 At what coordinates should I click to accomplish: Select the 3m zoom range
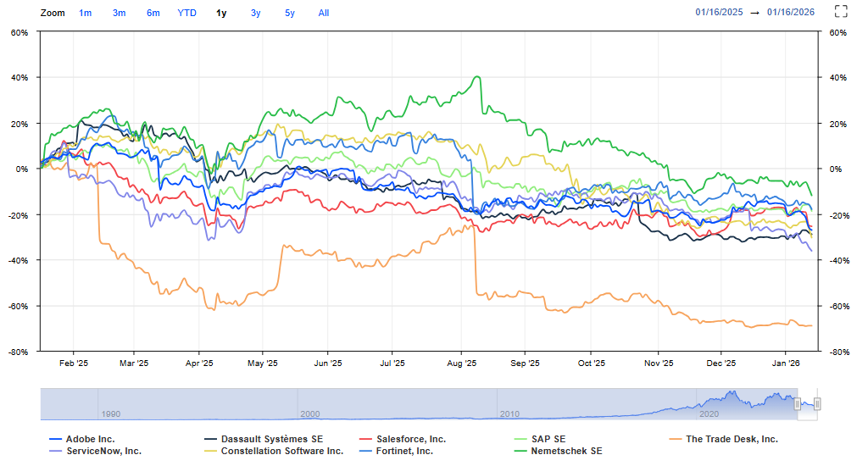pos(120,13)
